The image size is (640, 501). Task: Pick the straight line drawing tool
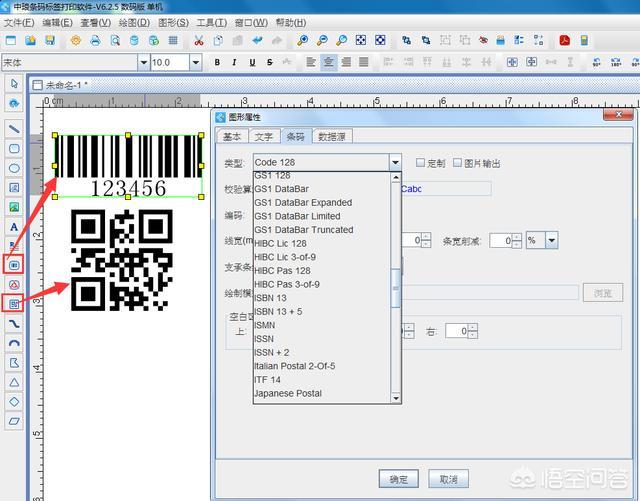click(x=14, y=129)
